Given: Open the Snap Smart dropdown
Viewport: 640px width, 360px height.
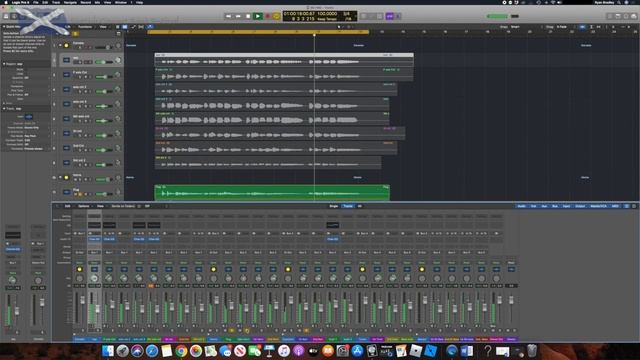Looking at the screenshot, I should tap(516, 27).
